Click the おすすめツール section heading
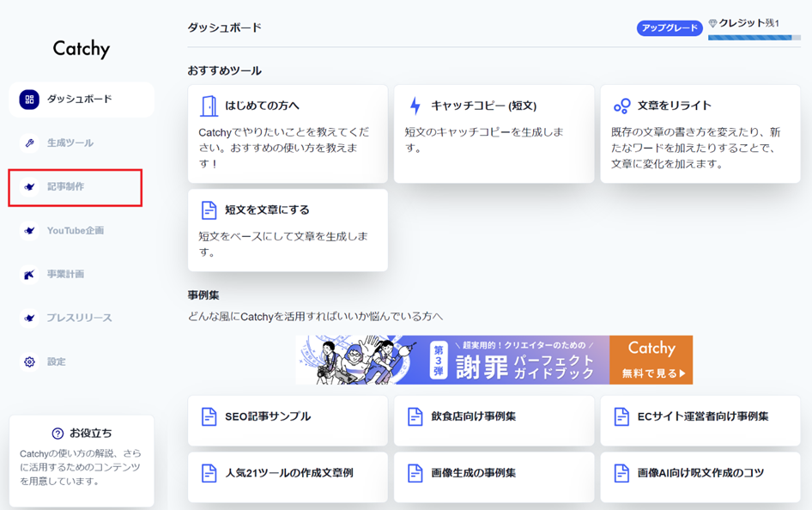This screenshot has width=812, height=510. tap(224, 71)
